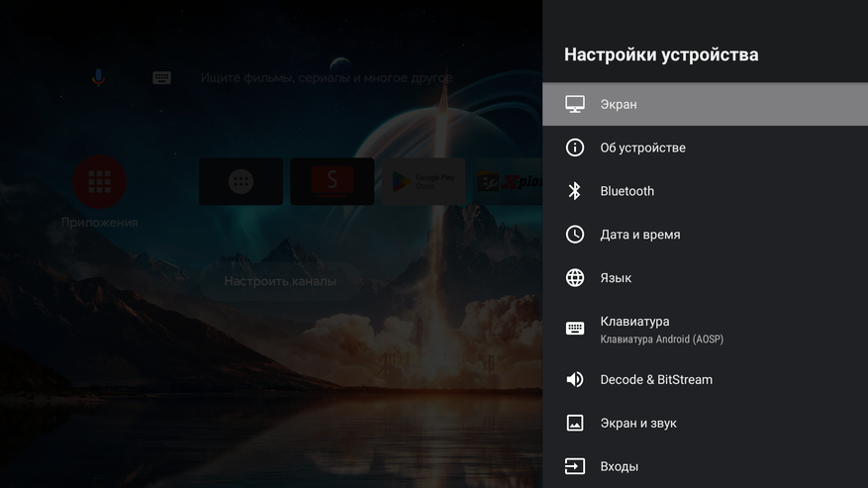Click the Приложения label
This screenshot has height=488, width=868.
pyautogui.click(x=100, y=223)
